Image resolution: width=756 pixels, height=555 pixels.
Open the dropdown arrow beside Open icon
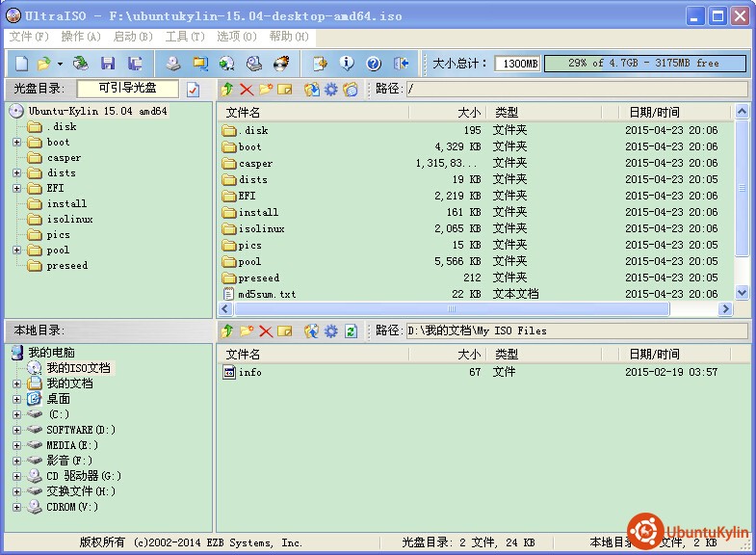pyautogui.click(x=60, y=64)
